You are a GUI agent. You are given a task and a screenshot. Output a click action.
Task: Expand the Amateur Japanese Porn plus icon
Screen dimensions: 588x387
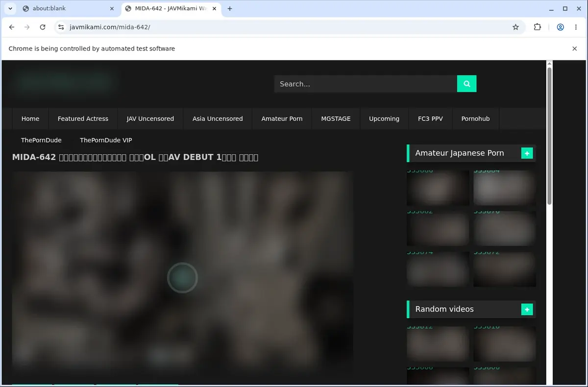pos(527,153)
